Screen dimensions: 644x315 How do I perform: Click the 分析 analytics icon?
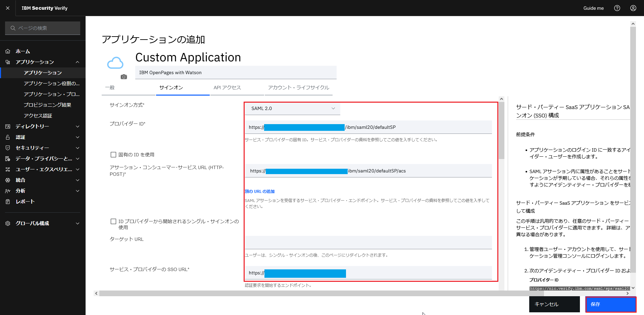8,191
